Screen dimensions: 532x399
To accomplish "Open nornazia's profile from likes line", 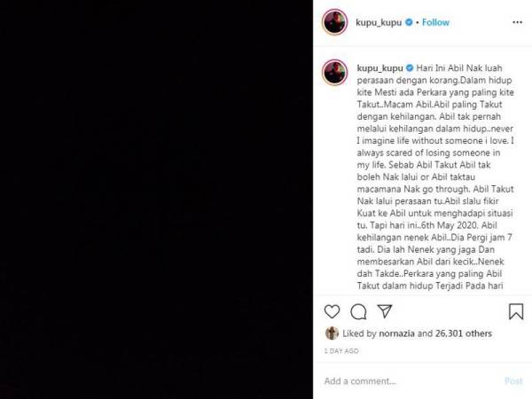I will 396,333.
